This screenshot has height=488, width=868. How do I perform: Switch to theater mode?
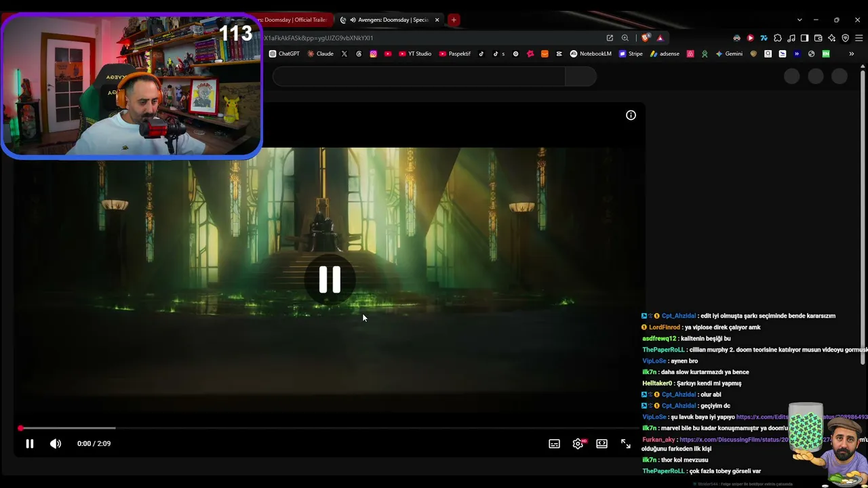(x=601, y=444)
